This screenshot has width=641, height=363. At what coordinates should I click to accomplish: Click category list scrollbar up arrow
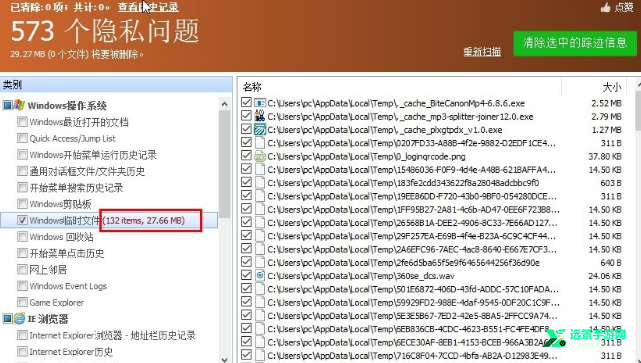tap(224, 104)
